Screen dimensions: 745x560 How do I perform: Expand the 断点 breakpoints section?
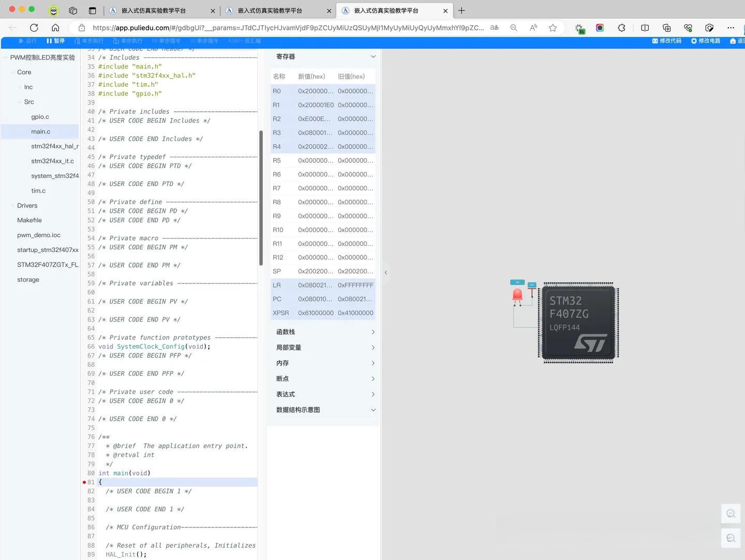click(x=373, y=379)
